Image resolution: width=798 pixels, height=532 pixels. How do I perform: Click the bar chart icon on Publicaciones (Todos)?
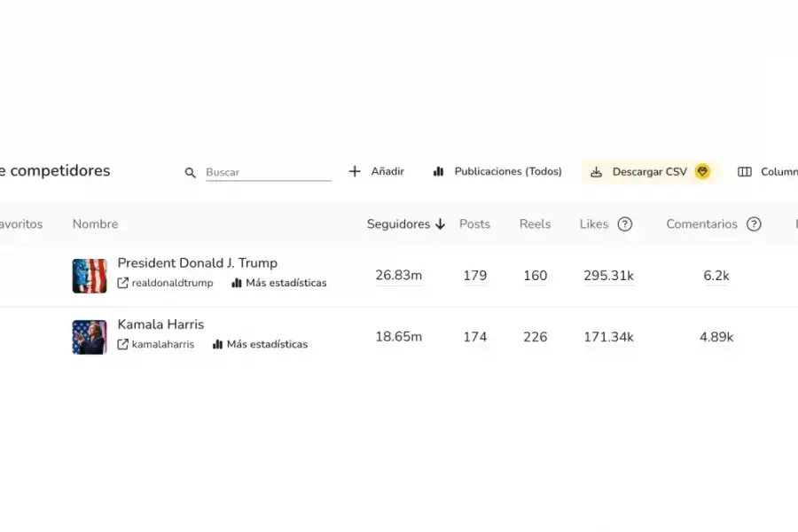[439, 171]
